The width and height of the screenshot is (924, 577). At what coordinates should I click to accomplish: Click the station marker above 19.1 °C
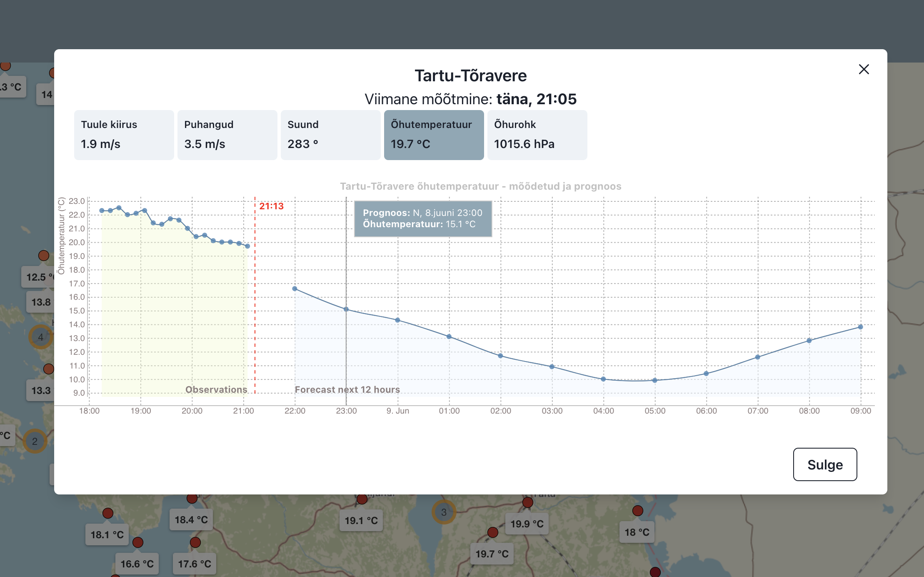tap(362, 499)
